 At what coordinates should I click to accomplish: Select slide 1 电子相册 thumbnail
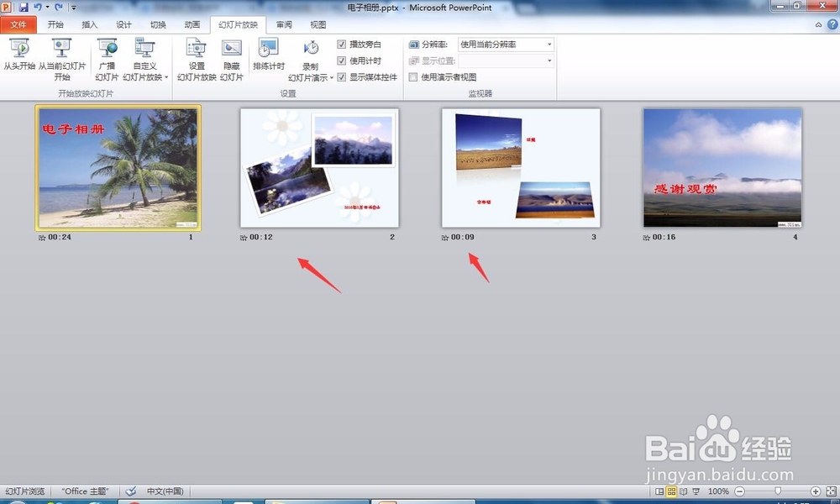[118, 168]
